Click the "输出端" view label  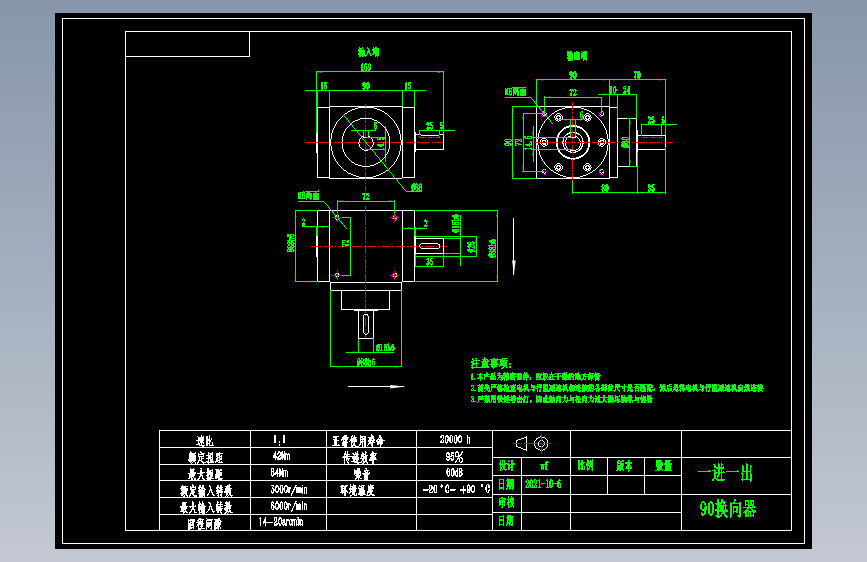tap(577, 56)
